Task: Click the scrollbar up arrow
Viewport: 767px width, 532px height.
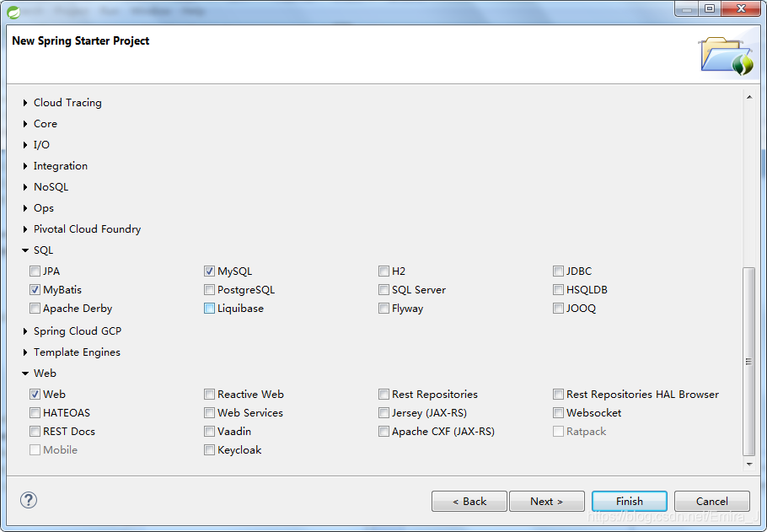Action: tap(749, 97)
